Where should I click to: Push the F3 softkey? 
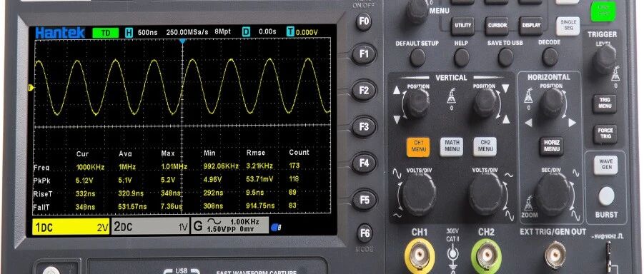click(x=364, y=127)
